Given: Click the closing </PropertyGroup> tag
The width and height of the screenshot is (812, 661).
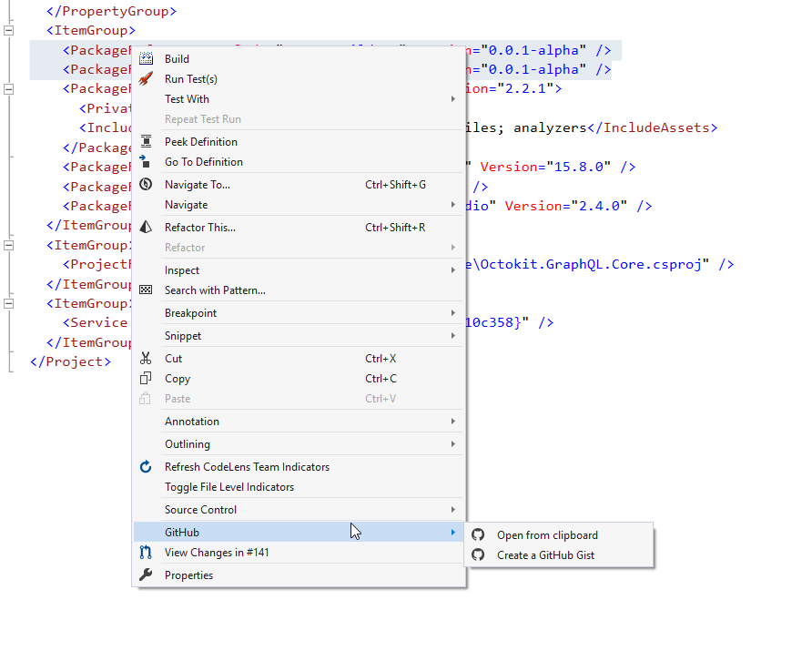Looking at the screenshot, I should click(111, 11).
